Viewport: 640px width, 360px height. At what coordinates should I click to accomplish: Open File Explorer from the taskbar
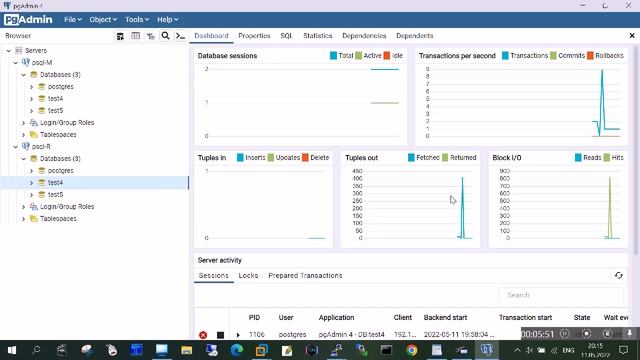187,350
